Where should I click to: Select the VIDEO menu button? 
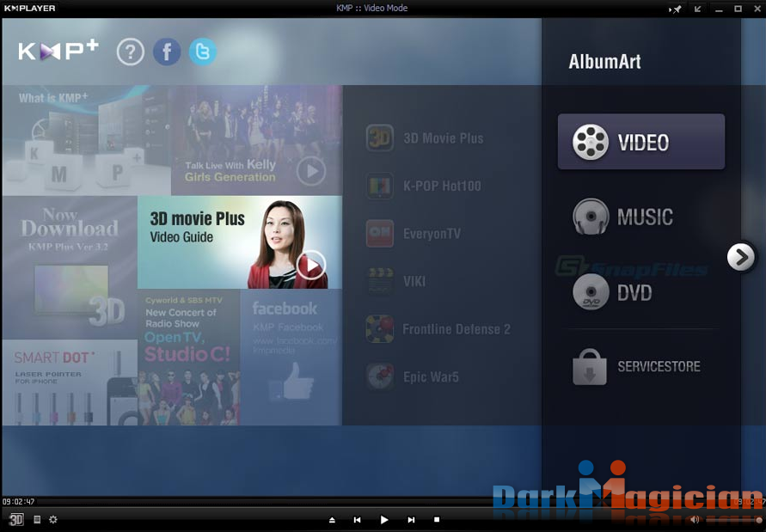641,142
